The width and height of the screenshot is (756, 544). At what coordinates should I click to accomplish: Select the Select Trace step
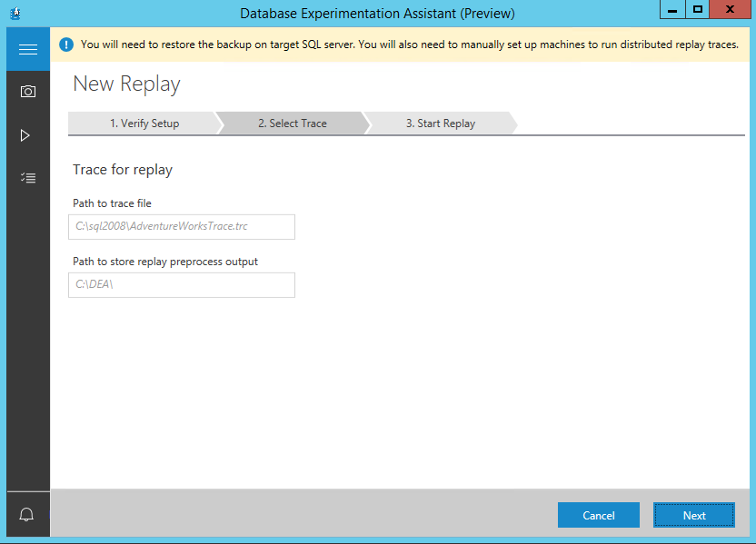291,124
